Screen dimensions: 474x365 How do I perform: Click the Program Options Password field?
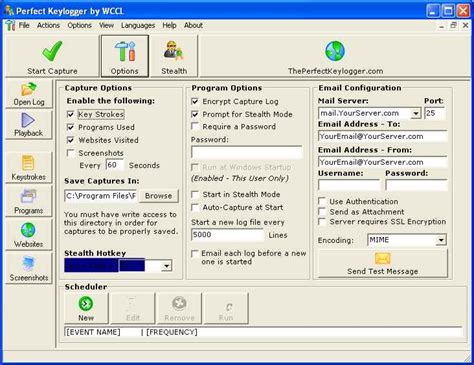coord(247,152)
